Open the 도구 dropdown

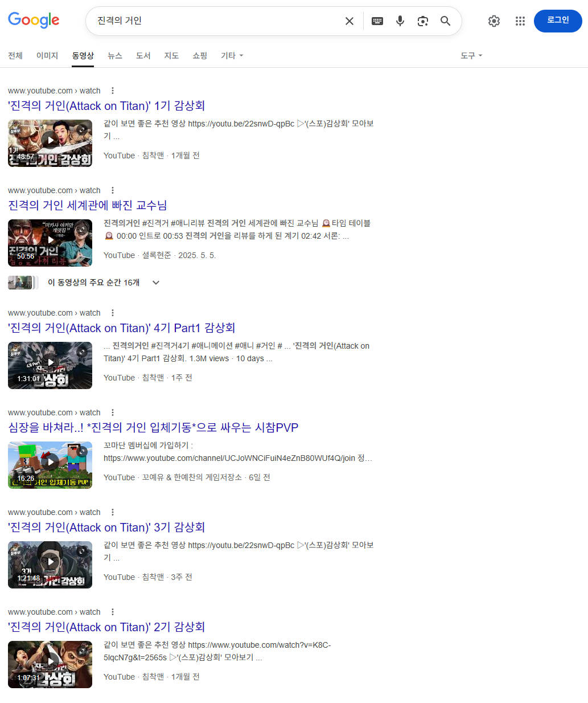471,56
